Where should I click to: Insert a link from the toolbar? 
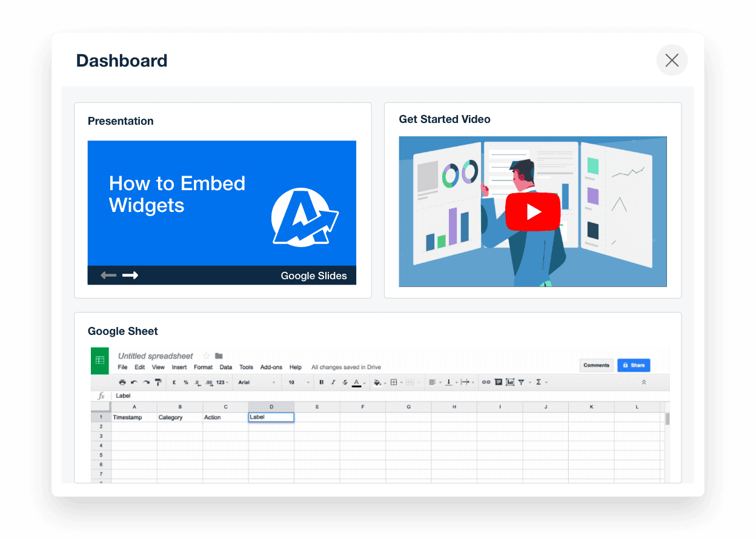[x=486, y=382]
